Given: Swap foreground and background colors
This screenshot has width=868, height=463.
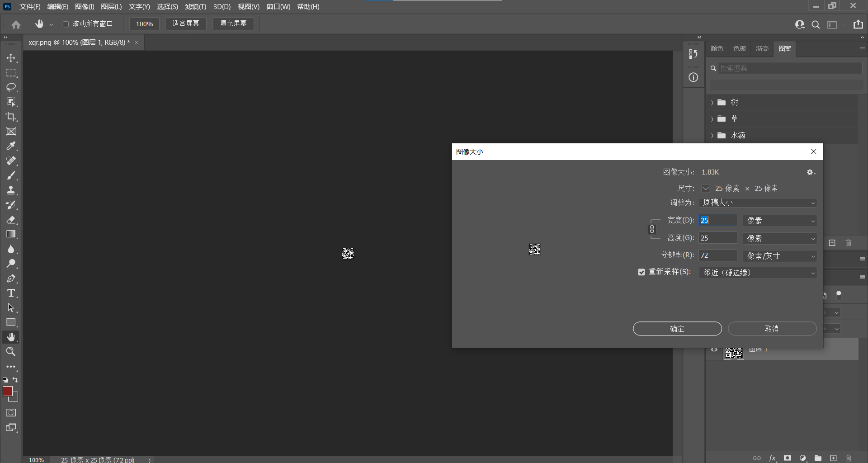Looking at the screenshot, I should 15,380.
